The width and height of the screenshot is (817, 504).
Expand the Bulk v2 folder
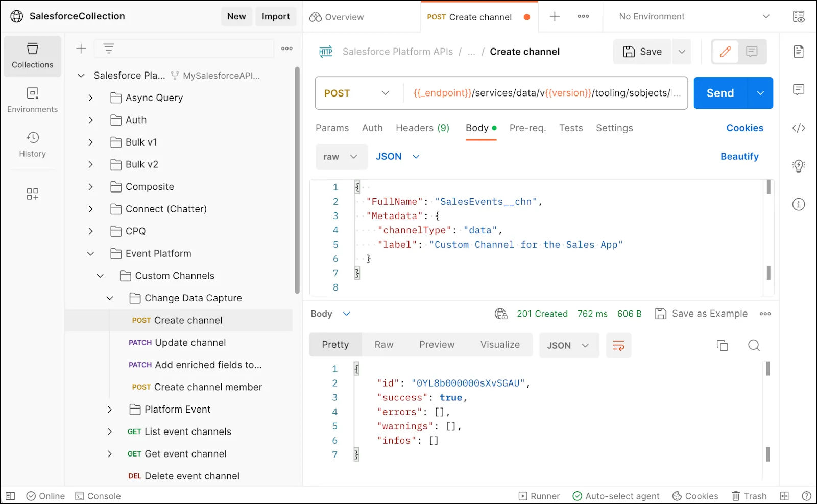[x=90, y=164]
